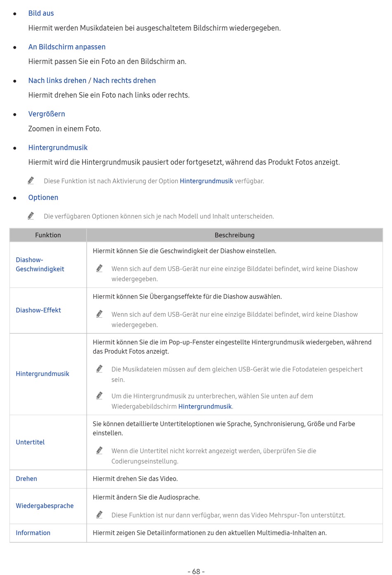
Task: Click the Hintergrundmusik link in the first note
Action: coord(206,181)
